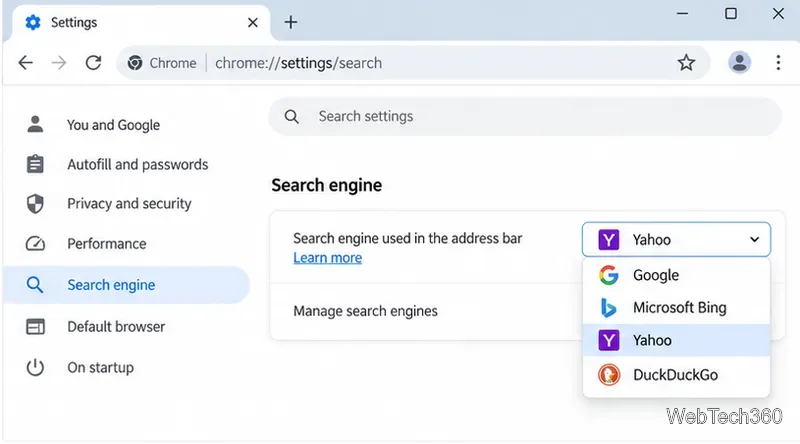
Task: Click the speedometer Performance icon
Action: point(35,243)
